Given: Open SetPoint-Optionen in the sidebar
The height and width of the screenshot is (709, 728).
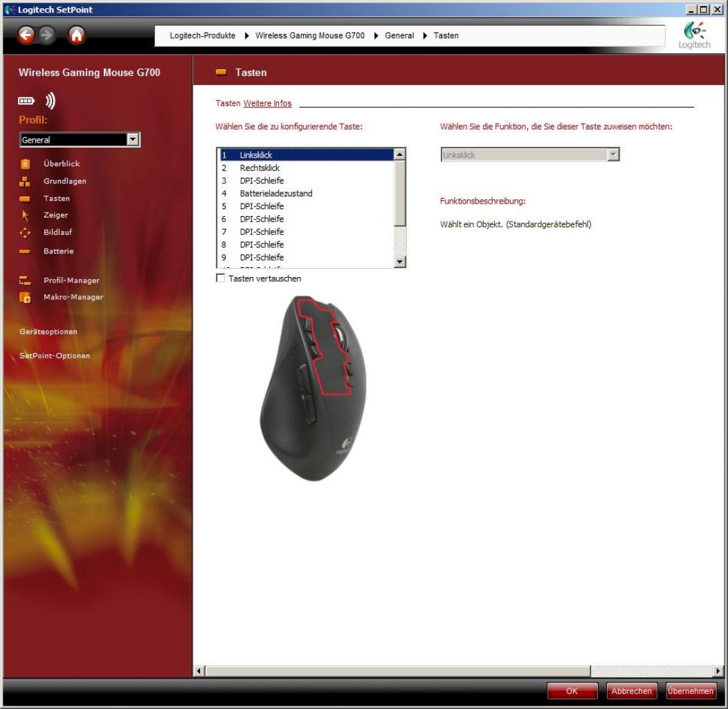Looking at the screenshot, I should click(55, 356).
